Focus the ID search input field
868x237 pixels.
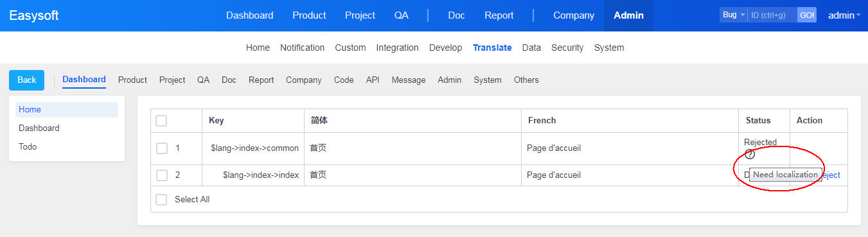pyautogui.click(x=772, y=15)
